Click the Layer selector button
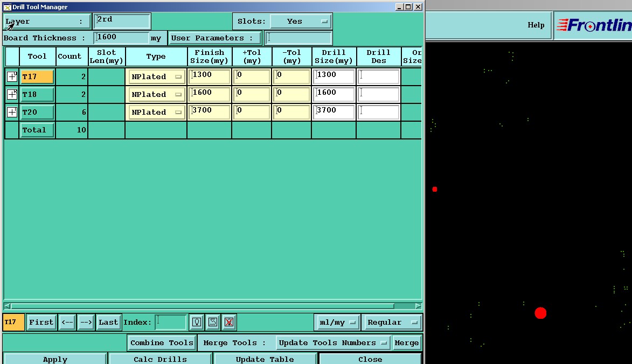Image resolution: width=632 pixels, height=364 pixels. pyautogui.click(x=47, y=22)
